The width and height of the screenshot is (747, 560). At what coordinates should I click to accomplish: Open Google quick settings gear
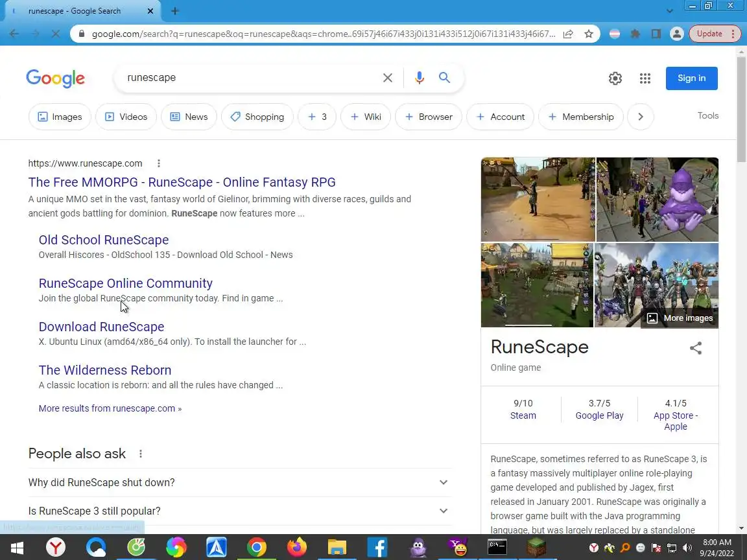tap(615, 78)
